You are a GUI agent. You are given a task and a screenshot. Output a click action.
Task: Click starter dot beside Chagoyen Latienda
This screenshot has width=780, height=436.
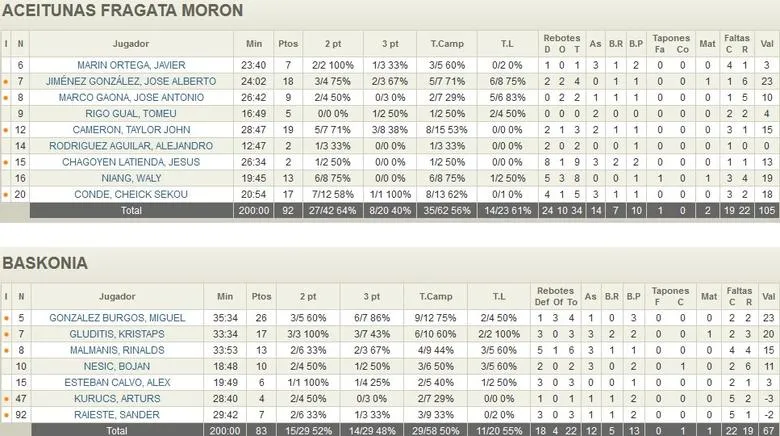[6, 162]
